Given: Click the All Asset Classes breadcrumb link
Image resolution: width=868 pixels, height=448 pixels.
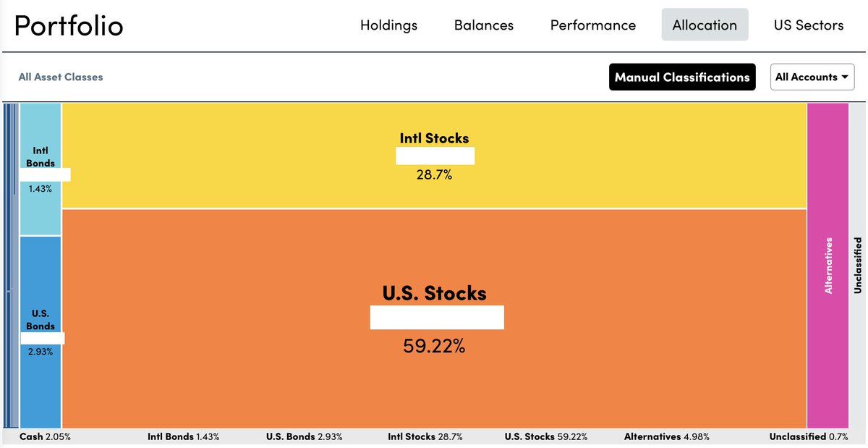Looking at the screenshot, I should [61, 77].
